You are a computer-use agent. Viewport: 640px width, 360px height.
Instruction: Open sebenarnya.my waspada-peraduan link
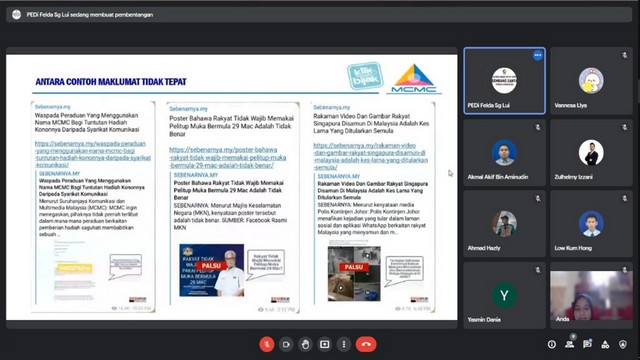coord(93,154)
